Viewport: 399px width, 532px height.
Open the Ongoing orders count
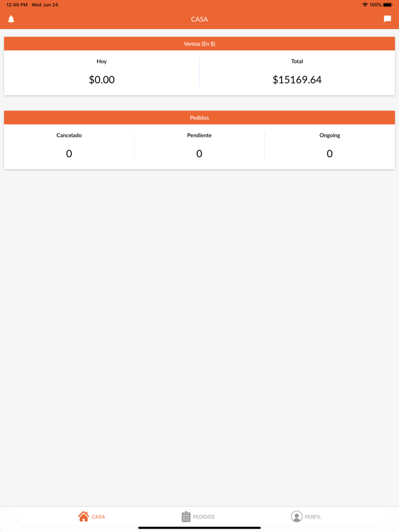pos(329,153)
